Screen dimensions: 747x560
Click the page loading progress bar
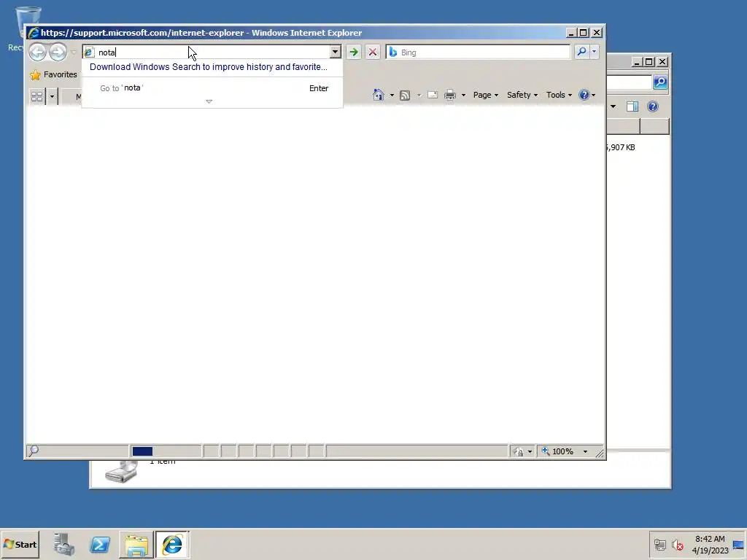coord(166,451)
